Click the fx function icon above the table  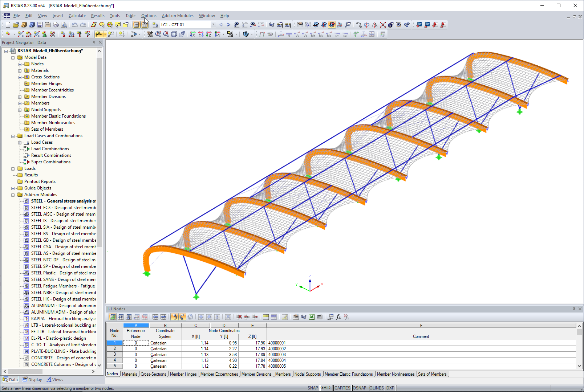pos(338,317)
